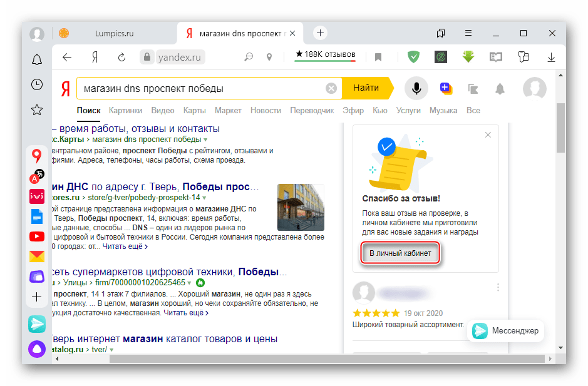Open notifications bell in left sidebar

click(37, 60)
